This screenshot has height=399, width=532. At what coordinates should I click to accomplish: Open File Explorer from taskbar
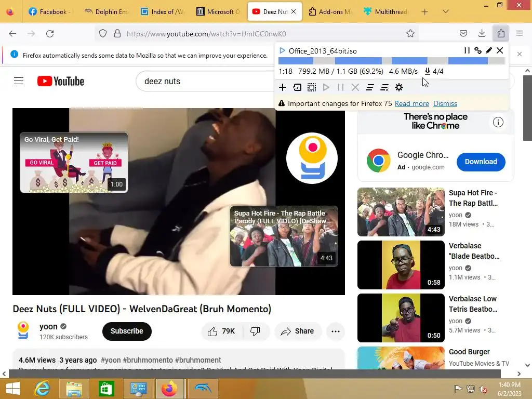pyautogui.click(x=74, y=389)
